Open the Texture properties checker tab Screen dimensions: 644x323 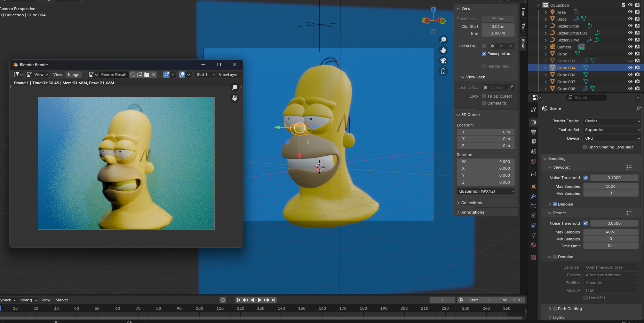coord(533,257)
